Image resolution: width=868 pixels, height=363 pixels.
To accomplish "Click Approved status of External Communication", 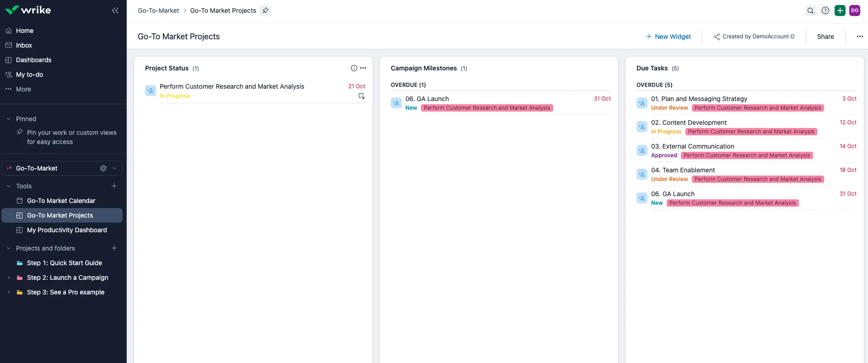I will (664, 155).
